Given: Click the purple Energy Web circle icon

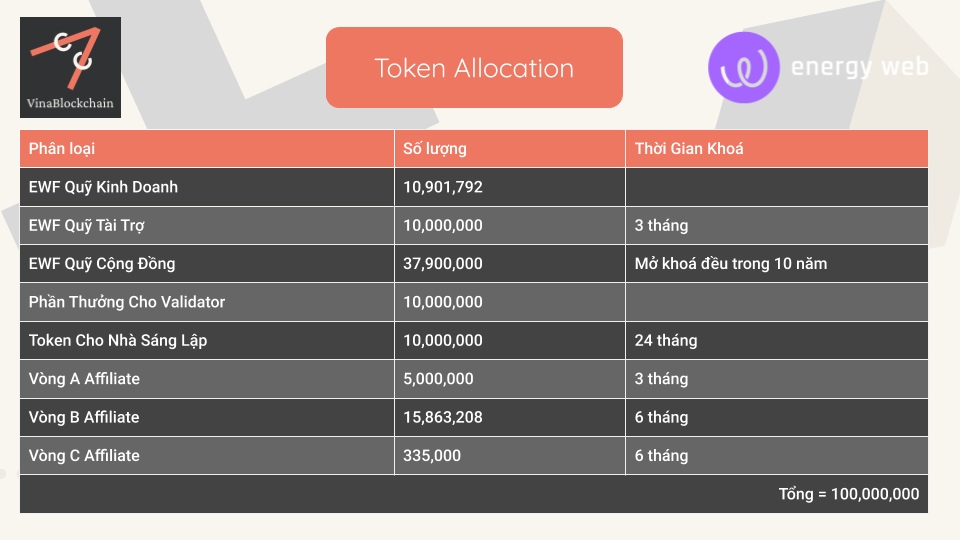Looking at the screenshot, I should click(x=743, y=67).
